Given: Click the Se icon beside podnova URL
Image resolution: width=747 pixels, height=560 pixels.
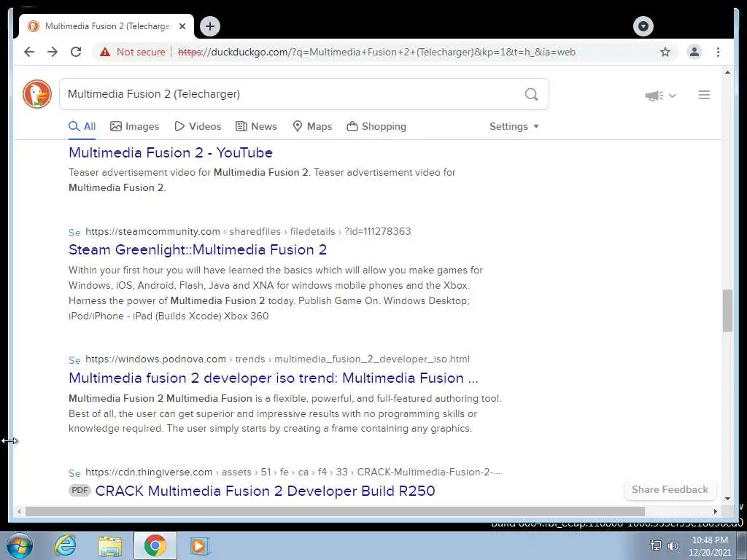Looking at the screenshot, I should click(74, 360).
